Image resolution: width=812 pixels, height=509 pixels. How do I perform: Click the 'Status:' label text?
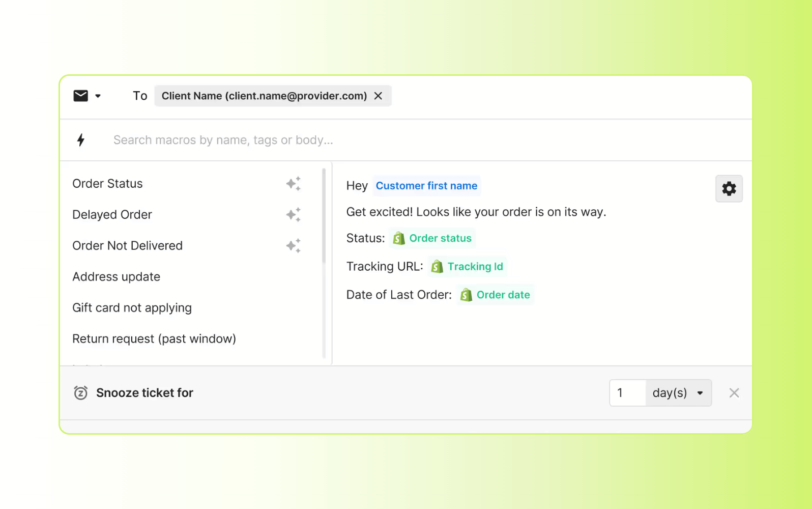click(x=365, y=238)
